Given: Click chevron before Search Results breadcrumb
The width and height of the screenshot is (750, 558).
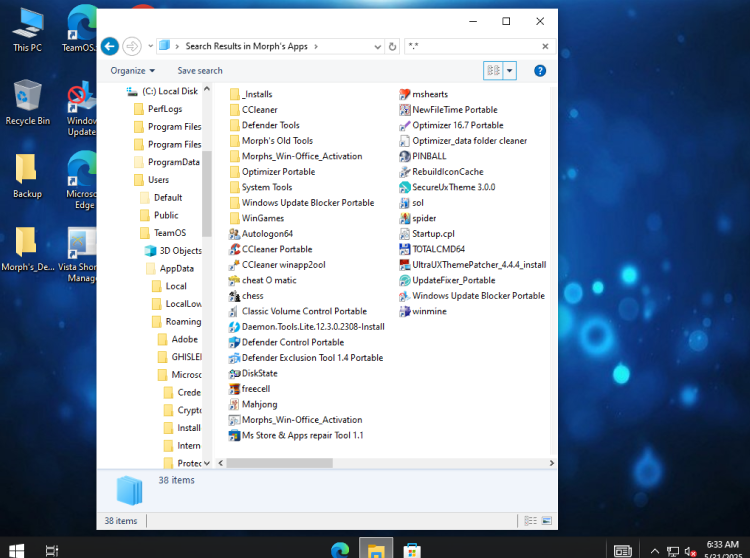Looking at the screenshot, I should point(177,46).
